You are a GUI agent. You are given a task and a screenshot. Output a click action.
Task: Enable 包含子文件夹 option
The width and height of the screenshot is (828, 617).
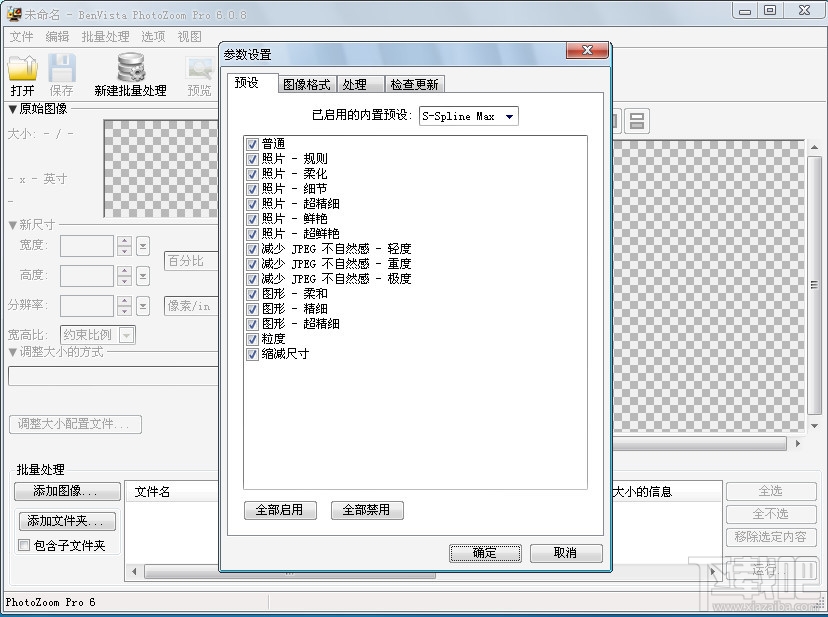(23, 543)
